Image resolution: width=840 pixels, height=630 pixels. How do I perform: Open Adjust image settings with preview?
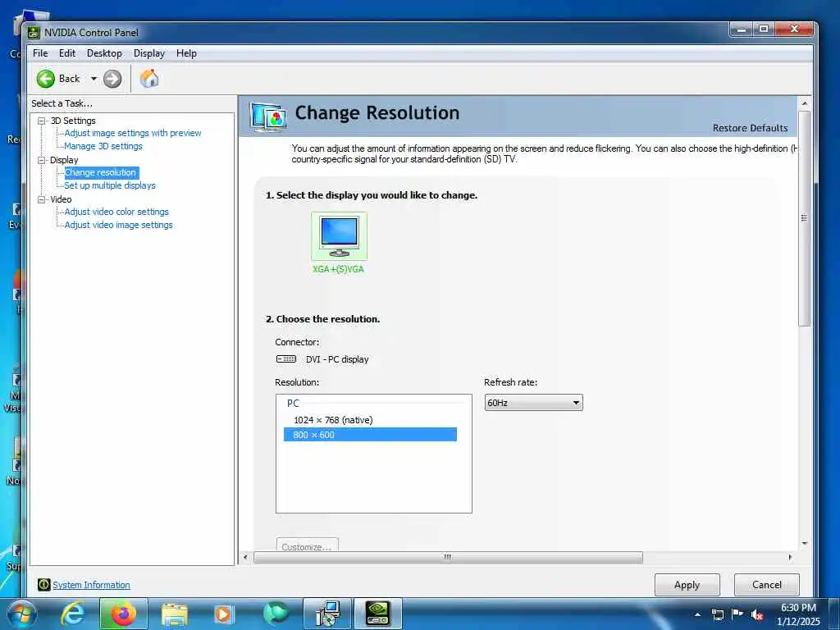133,133
